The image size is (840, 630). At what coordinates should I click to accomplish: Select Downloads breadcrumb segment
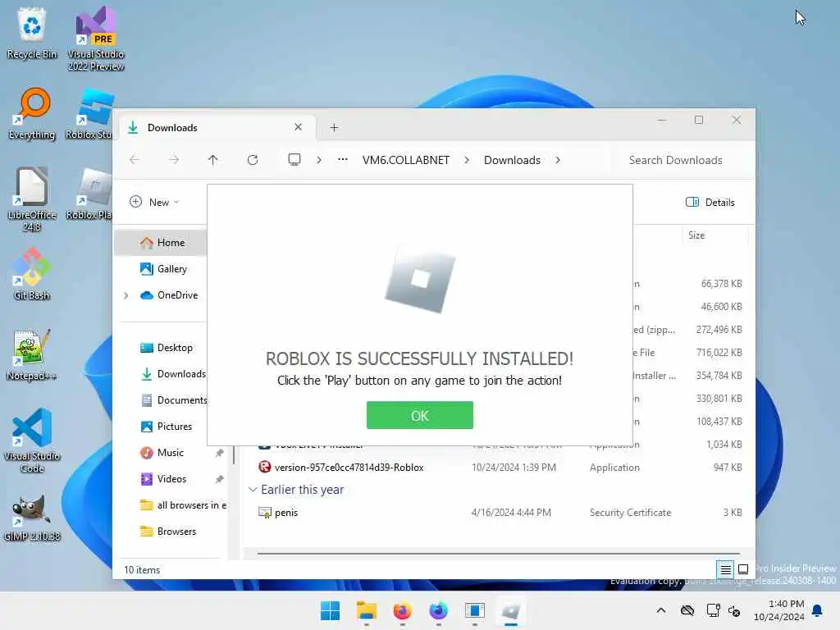512,160
